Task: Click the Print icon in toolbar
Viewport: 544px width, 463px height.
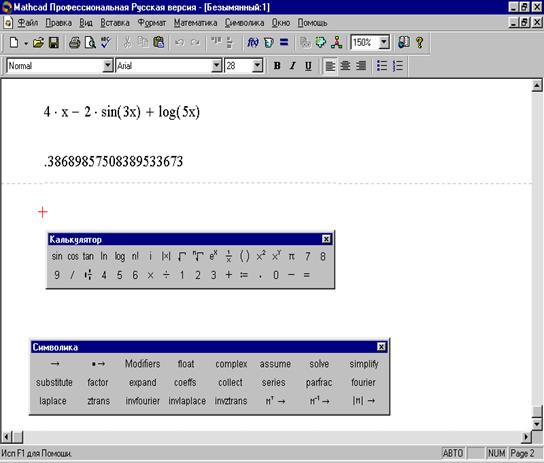Action: coord(74,43)
